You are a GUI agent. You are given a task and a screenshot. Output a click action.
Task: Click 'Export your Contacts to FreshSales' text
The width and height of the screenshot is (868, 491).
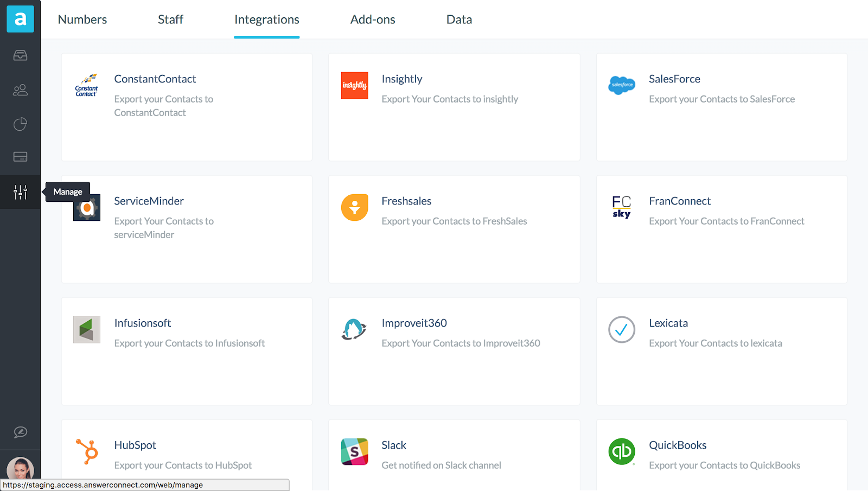coord(455,221)
